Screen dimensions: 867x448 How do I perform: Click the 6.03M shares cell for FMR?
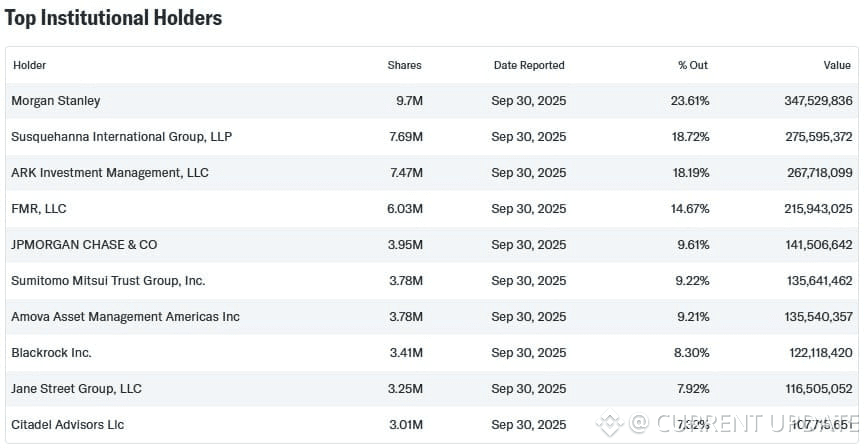(405, 209)
